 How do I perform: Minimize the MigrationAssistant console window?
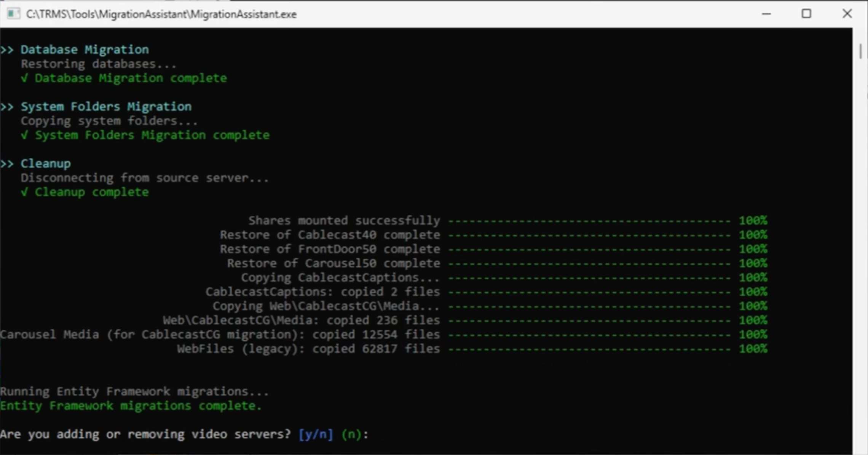[x=766, y=14]
